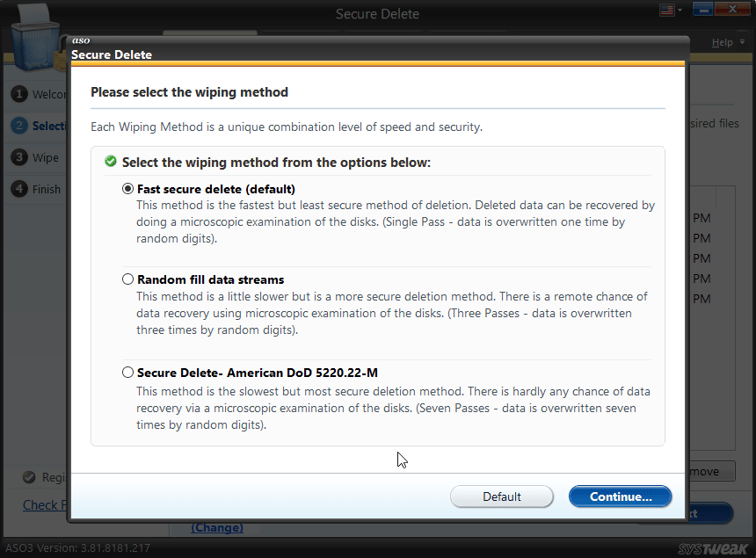Expand the Help dropdown chevron
Screen dimensions: 756x558
743,41
